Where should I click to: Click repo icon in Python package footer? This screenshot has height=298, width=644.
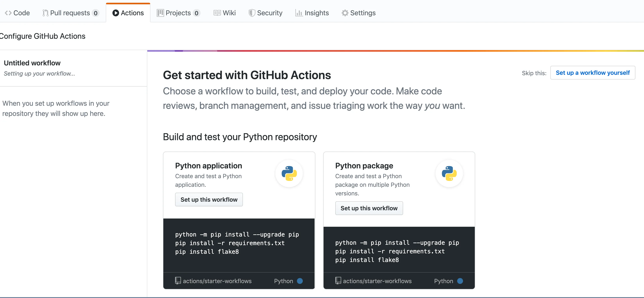pyautogui.click(x=338, y=281)
